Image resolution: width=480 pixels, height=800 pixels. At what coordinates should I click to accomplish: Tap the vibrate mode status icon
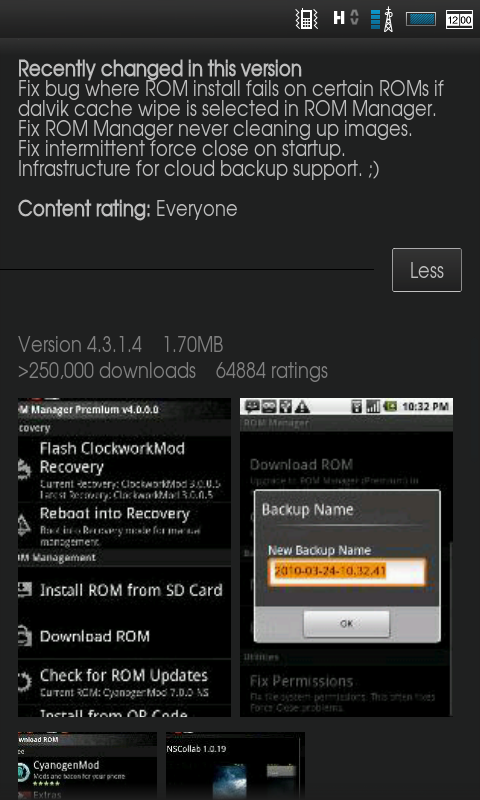tap(307, 19)
